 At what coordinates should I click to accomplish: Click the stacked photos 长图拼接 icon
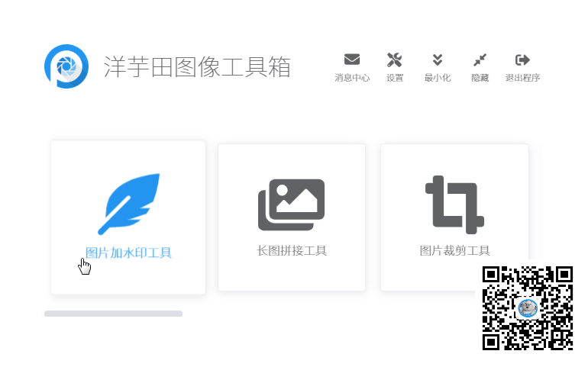click(x=292, y=204)
